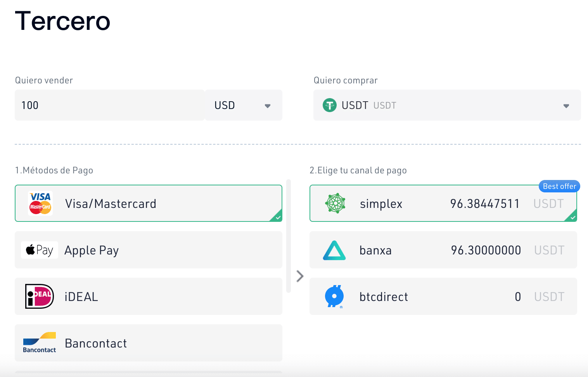This screenshot has width=588, height=377.
Task: Click the banxa amount 96.30000000
Action: tap(486, 250)
